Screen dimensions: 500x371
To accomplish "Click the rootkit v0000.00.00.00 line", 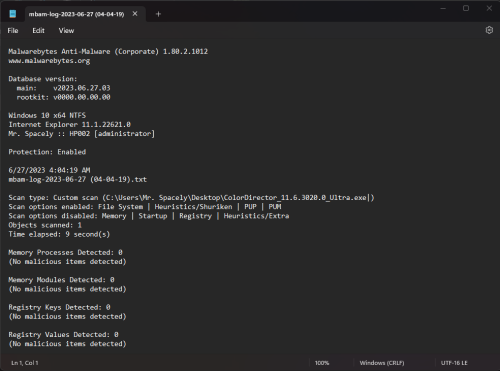I will coord(63,97).
